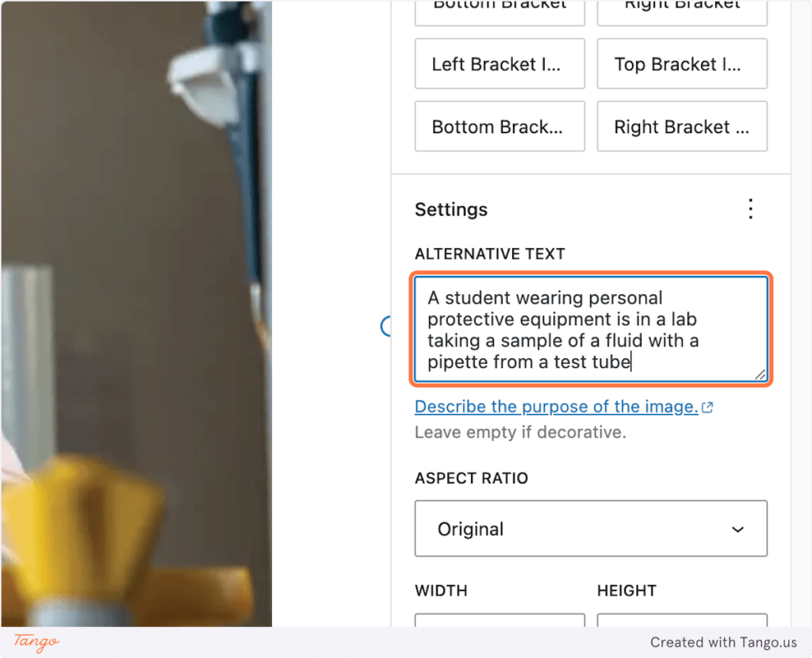
Task: Open the Settings three-dot options menu
Action: [750, 209]
